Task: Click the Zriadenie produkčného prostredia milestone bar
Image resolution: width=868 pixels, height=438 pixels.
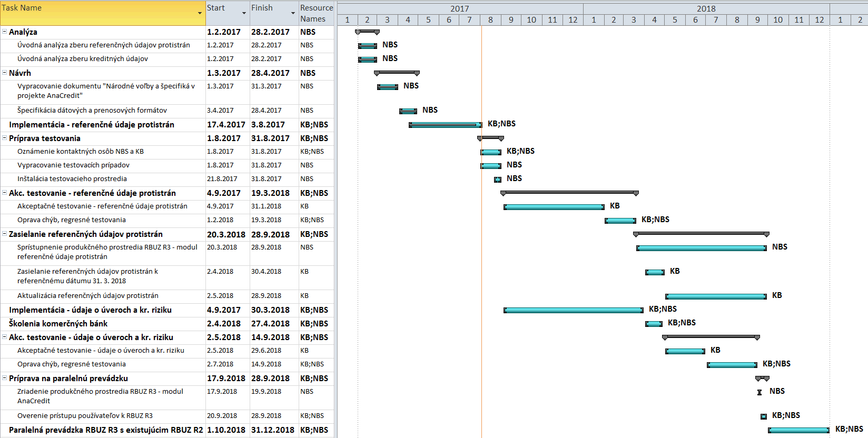Action: click(x=759, y=392)
